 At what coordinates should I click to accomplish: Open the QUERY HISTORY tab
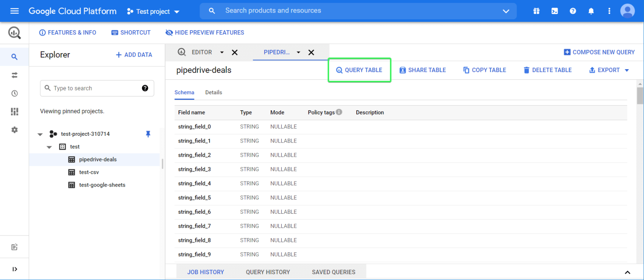pyautogui.click(x=268, y=272)
